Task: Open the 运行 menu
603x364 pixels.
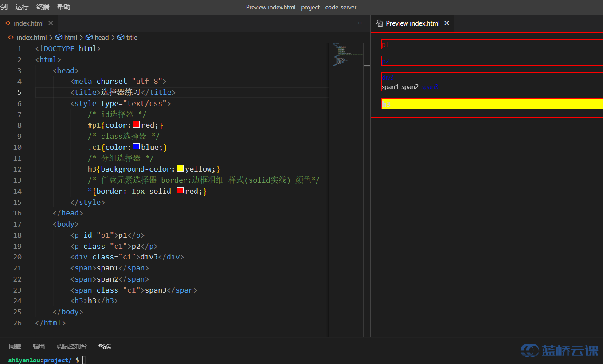Action: (22, 7)
